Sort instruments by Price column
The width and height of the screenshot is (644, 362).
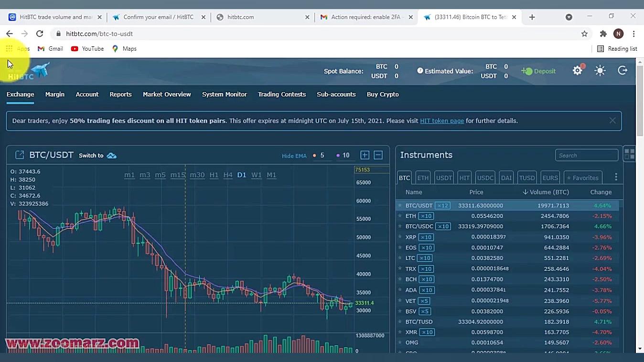(476, 192)
